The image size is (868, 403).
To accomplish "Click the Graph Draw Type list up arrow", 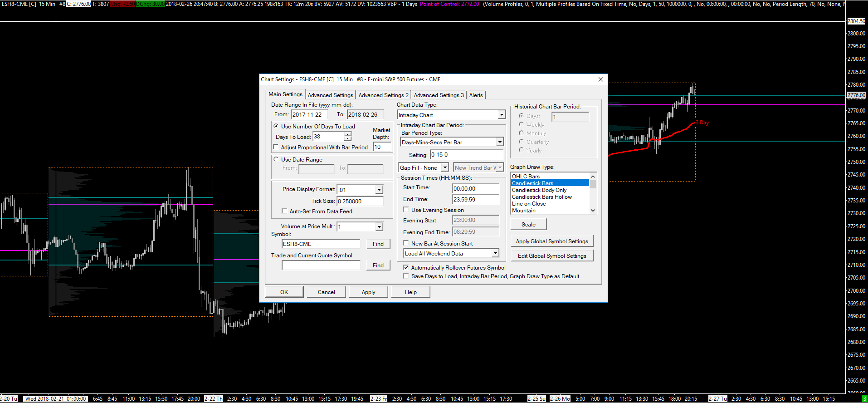I will click(593, 176).
